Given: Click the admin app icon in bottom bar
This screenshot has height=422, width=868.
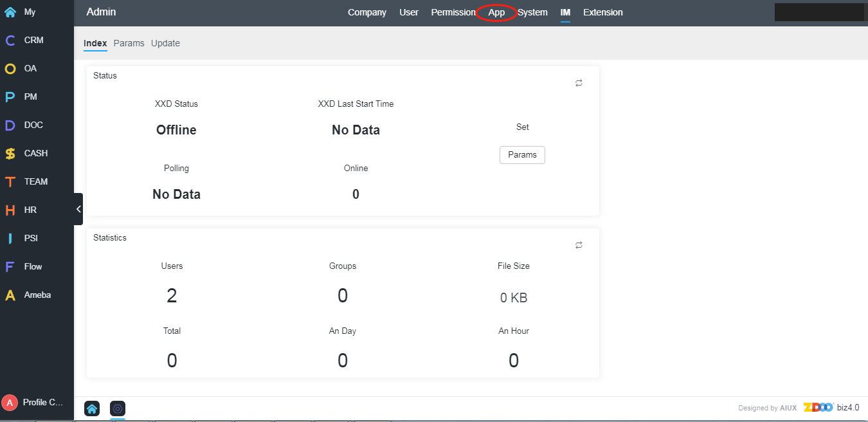Looking at the screenshot, I should (x=118, y=408).
